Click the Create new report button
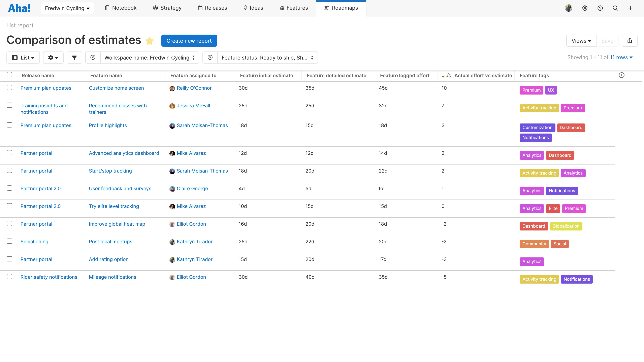644x362 pixels. pos(189,40)
